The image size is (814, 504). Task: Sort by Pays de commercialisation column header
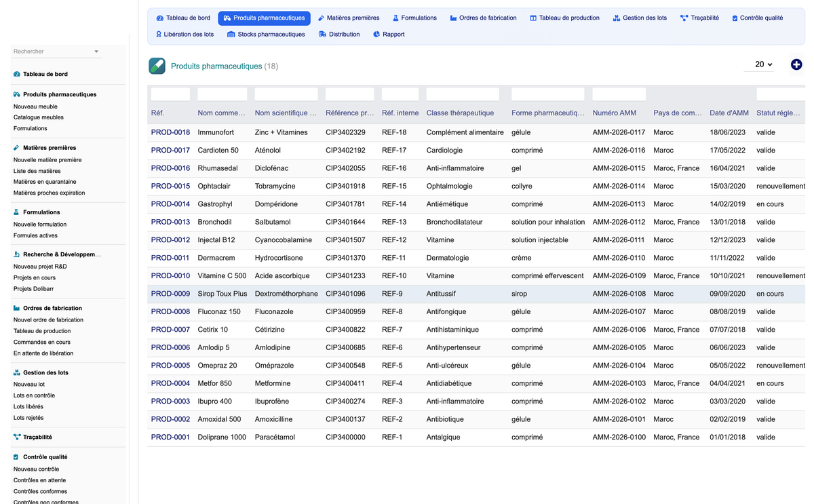pos(678,113)
